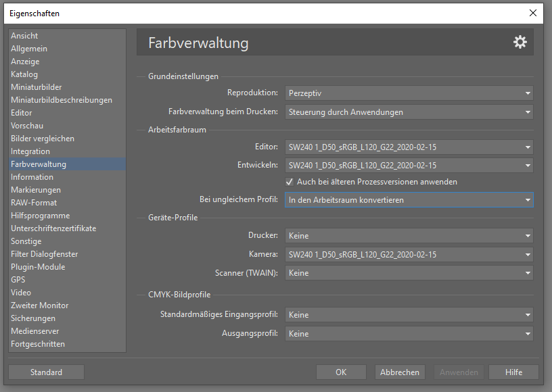Reset settings with the Standard button
Viewport: 552px width, 392px height.
pyautogui.click(x=46, y=372)
